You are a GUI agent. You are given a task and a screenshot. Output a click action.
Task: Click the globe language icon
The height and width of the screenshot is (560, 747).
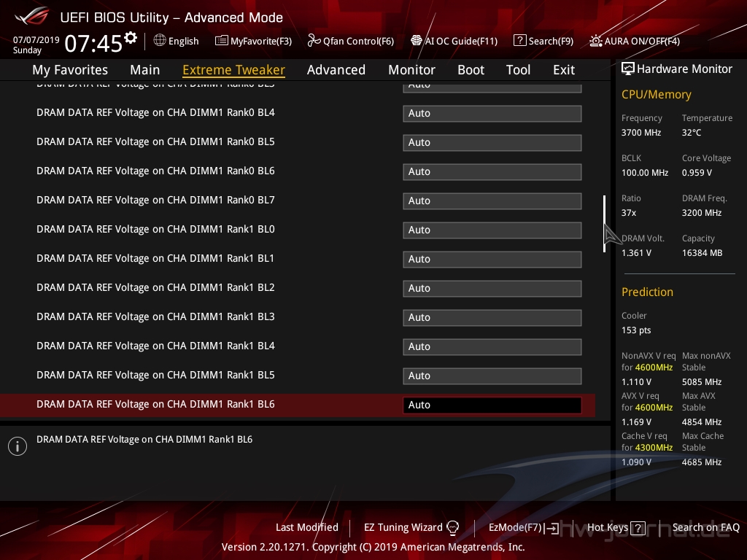point(160,41)
